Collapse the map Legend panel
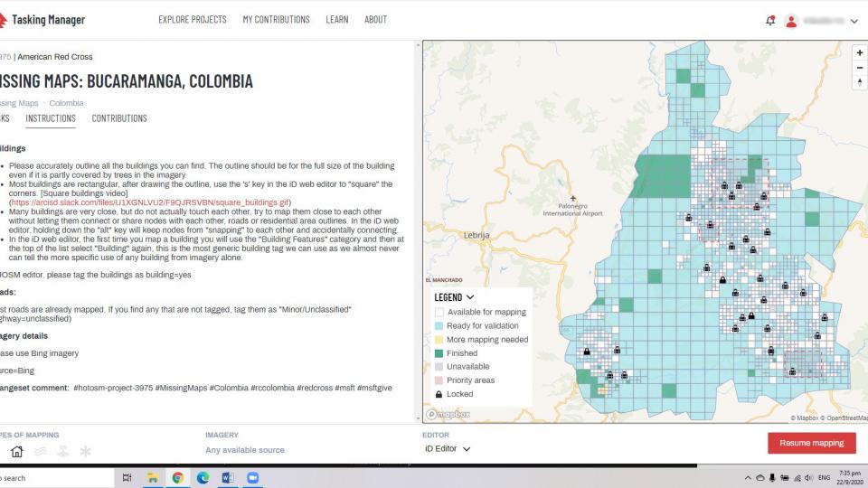868x488 pixels. coord(470,297)
